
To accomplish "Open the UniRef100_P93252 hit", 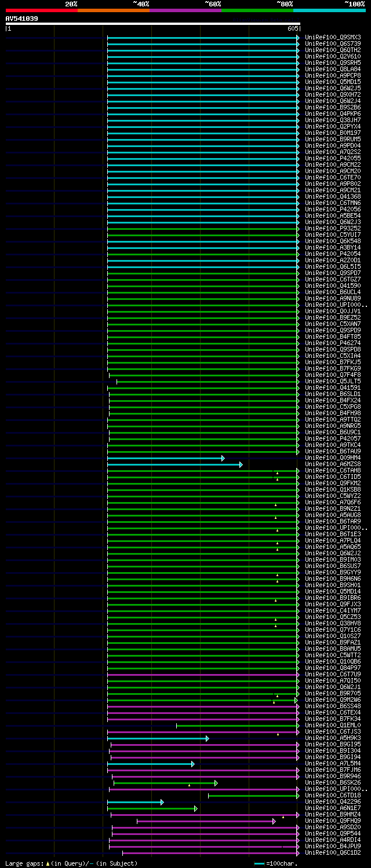I will 333,229.
